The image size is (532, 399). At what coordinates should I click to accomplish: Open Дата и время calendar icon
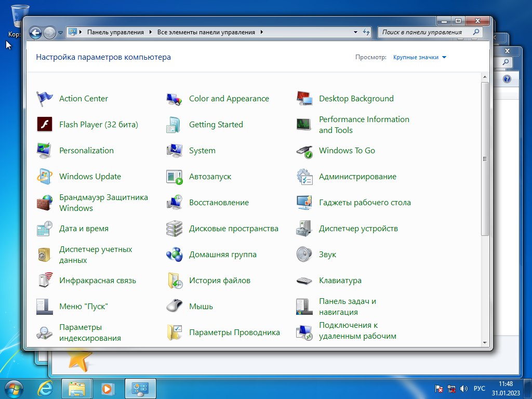(x=45, y=229)
